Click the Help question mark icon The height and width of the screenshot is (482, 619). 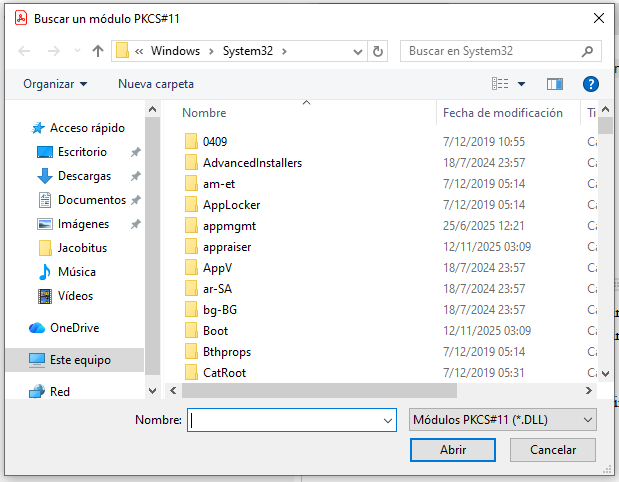590,84
